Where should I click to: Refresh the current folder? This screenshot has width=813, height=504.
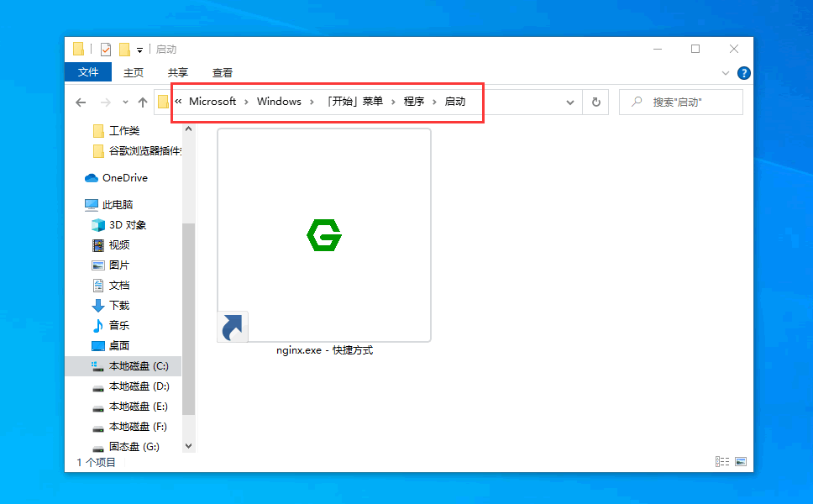pos(595,102)
